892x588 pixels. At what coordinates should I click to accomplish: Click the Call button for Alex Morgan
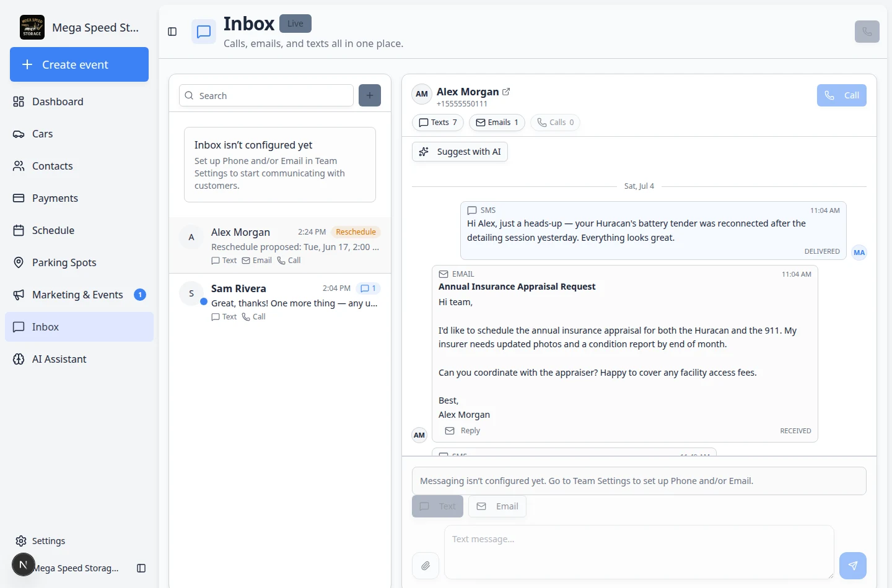pos(842,95)
